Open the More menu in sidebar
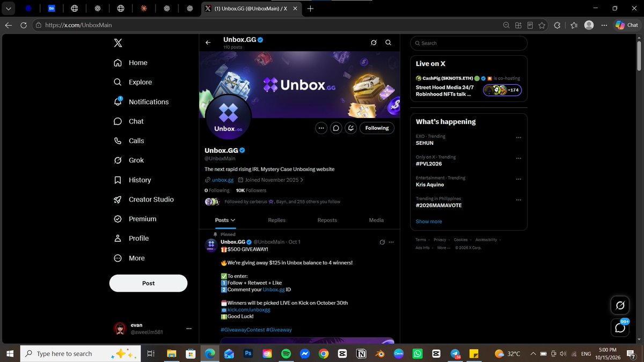644x362 pixels. (x=129, y=258)
